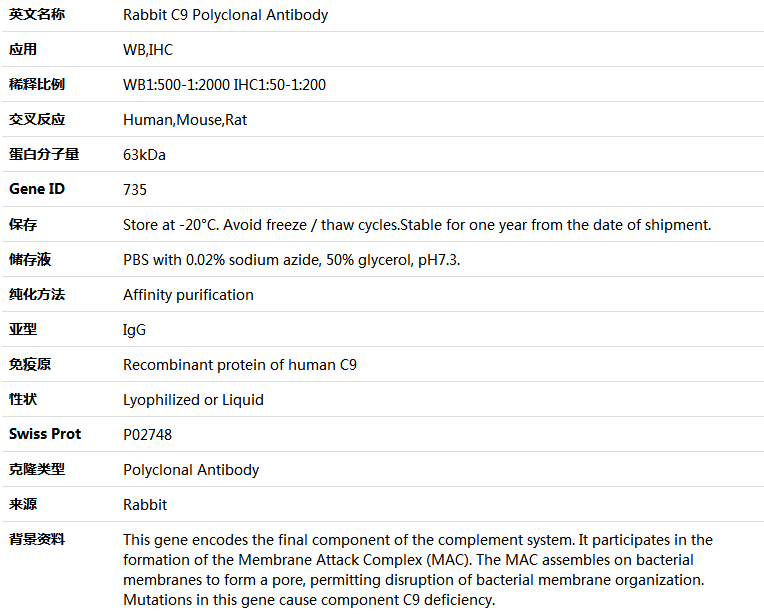Select the IgG isotype value
This screenshot has height=614, width=764.
click(x=134, y=330)
